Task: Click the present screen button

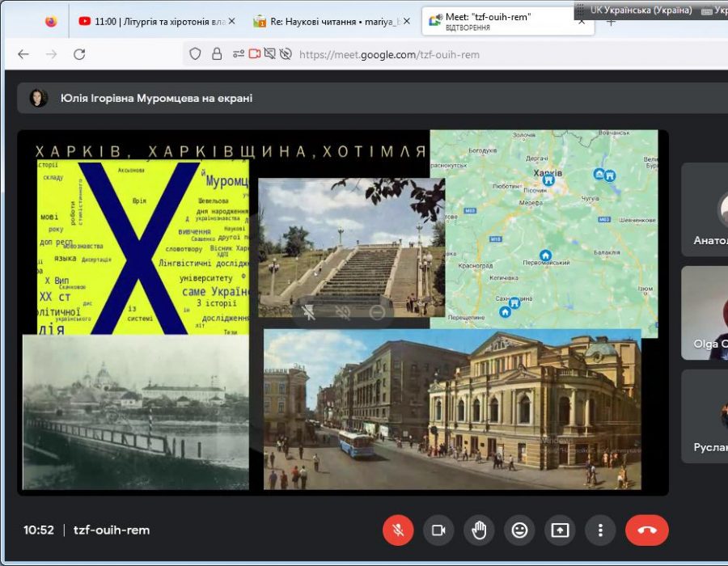Action: pos(560,530)
